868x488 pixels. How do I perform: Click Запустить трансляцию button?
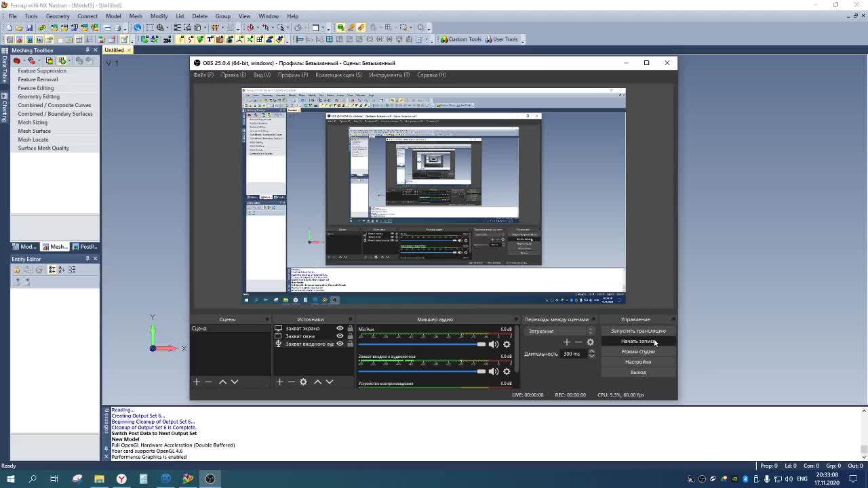pyautogui.click(x=637, y=331)
